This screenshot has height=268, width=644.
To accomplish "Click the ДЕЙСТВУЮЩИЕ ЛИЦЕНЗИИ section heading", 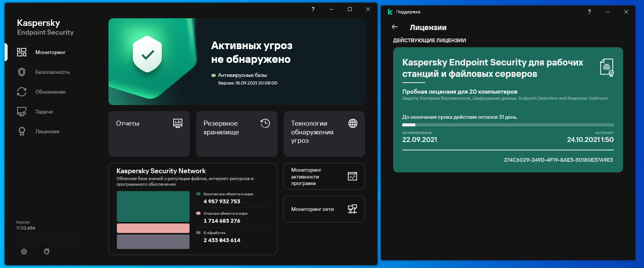I will pos(429,40).
